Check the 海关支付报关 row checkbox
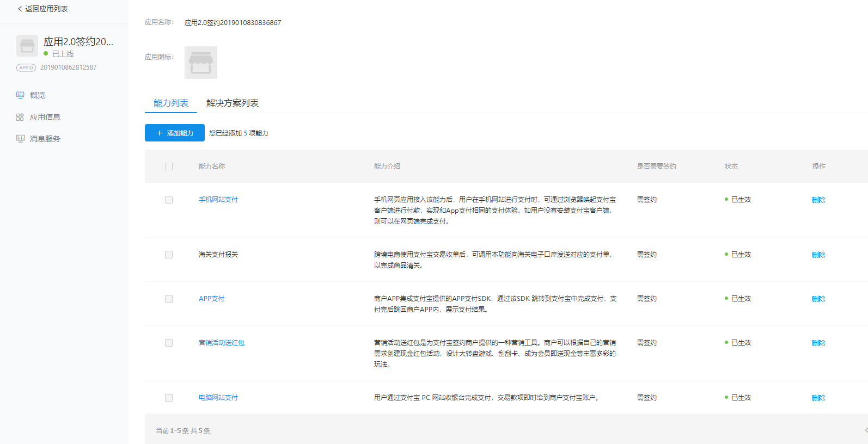This screenshot has width=868, height=444. click(x=169, y=255)
